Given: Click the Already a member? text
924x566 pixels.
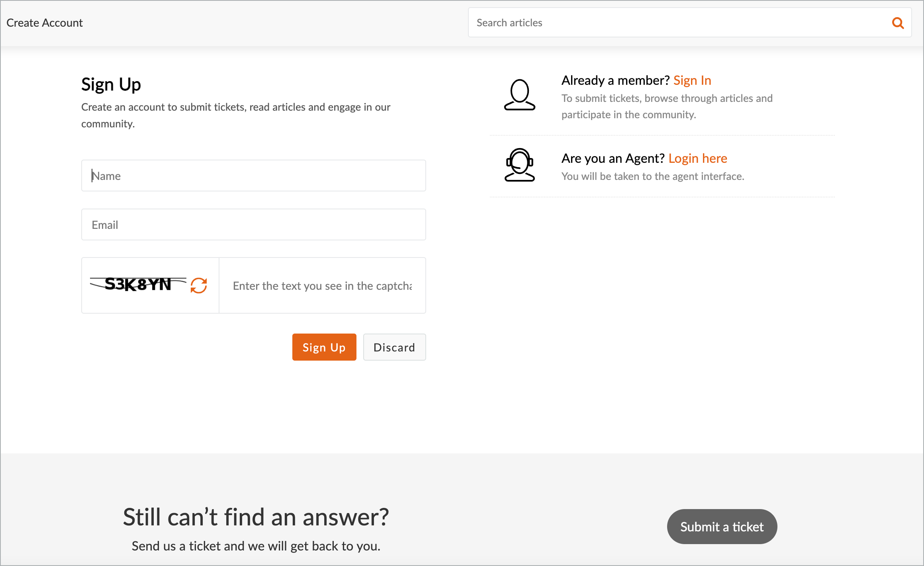Looking at the screenshot, I should tap(615, 80).
